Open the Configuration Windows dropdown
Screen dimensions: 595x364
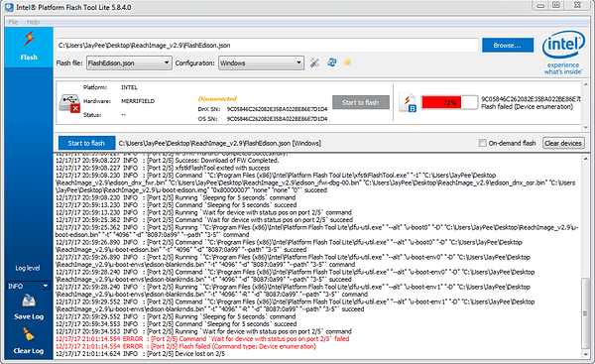click(x=261, y=63)
